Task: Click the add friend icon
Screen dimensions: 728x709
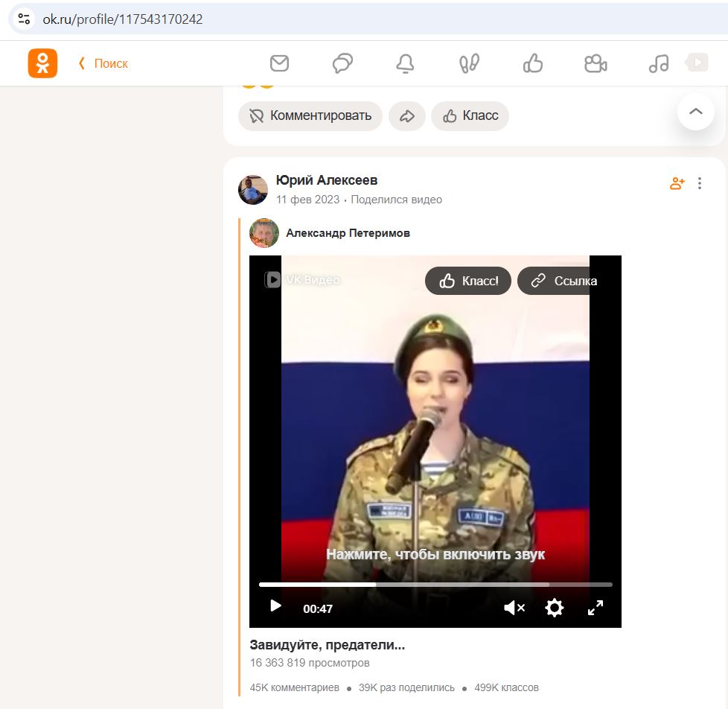Action: (677, 183)
